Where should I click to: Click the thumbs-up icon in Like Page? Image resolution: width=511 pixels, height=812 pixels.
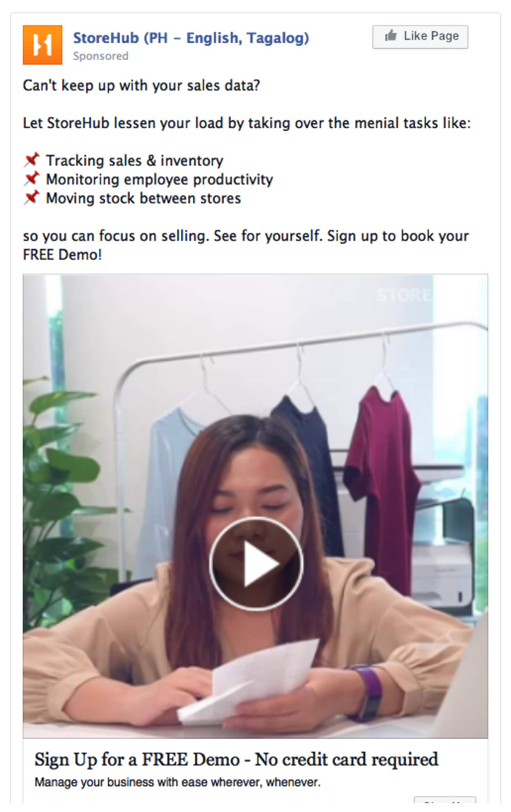(391, 36)
